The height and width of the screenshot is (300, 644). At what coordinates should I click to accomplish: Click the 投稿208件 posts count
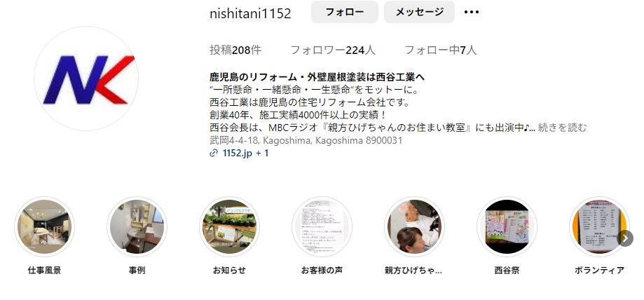tap(235, 50)
